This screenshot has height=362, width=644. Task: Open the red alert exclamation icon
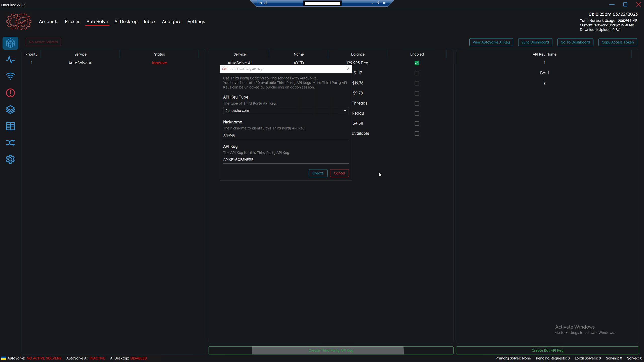[10, 93]
